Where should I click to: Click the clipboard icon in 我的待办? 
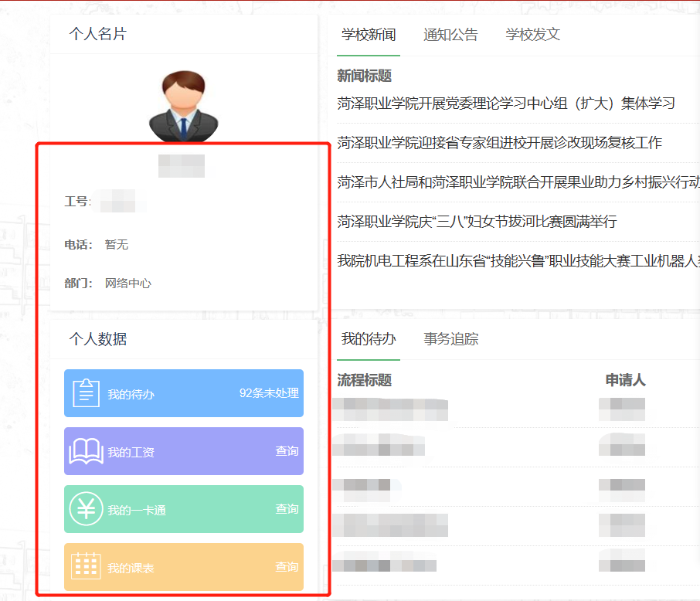click(x=86, y=393)
